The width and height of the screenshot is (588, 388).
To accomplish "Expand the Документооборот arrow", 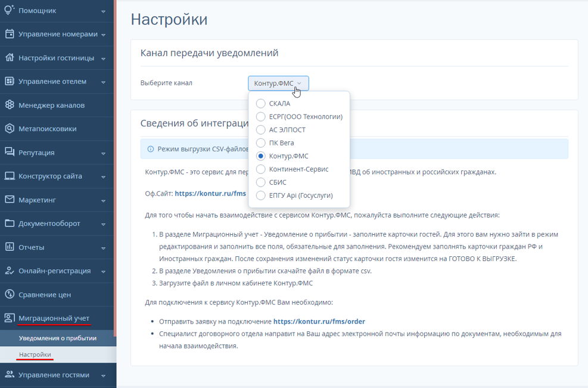I will (x=103, y=224).
